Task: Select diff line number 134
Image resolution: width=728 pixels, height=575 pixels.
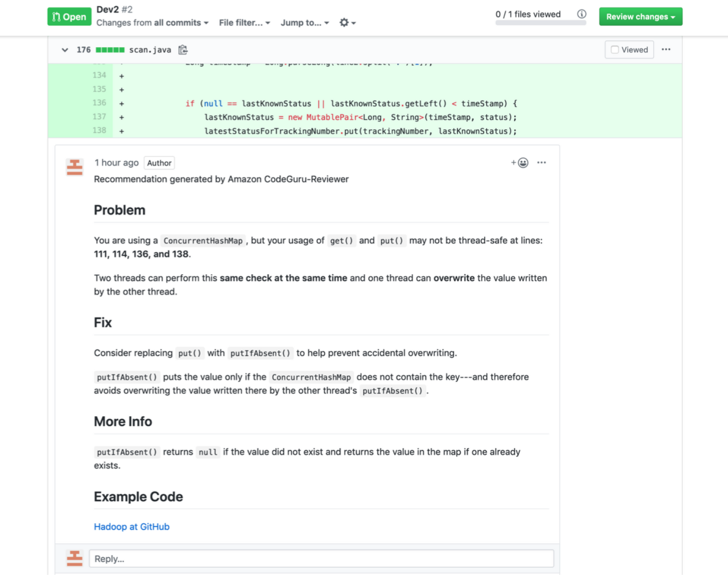Action: [100, 75]
